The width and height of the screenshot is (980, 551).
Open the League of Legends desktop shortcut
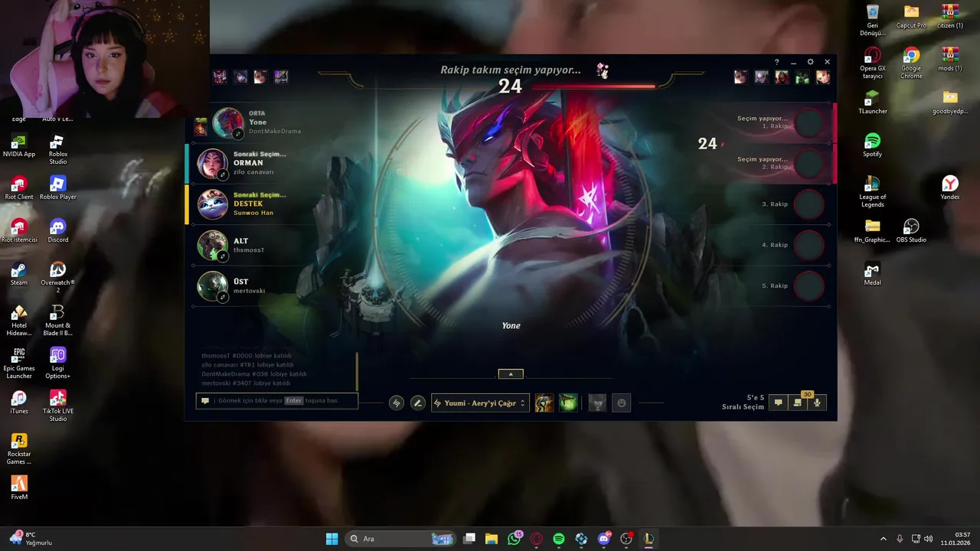[x=873, y=192]
